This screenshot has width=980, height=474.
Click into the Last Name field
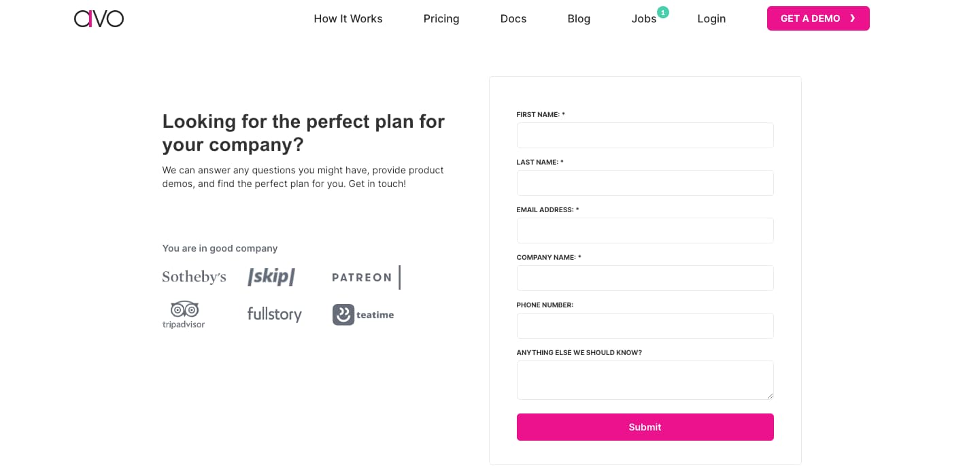point(645,183)
